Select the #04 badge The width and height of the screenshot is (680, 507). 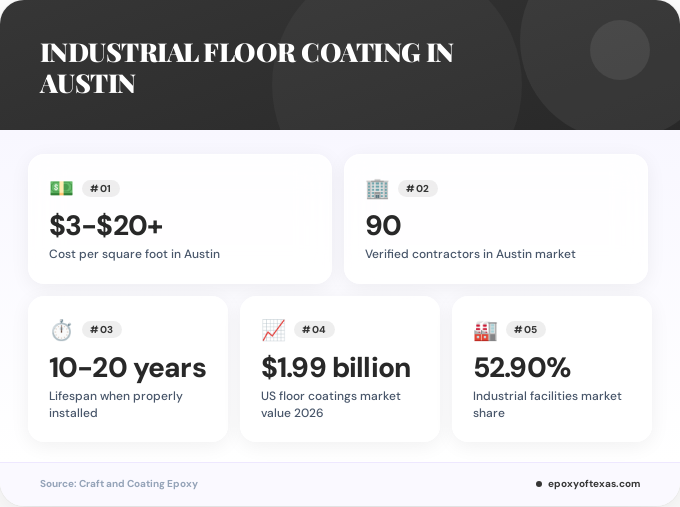(x=314, y=330)
